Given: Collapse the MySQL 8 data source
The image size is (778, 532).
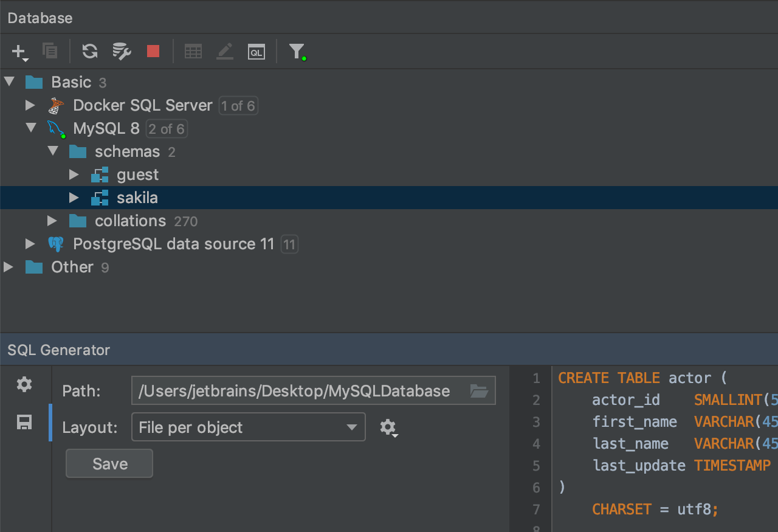Looking at the screenshot, I should tap(30, 128).
